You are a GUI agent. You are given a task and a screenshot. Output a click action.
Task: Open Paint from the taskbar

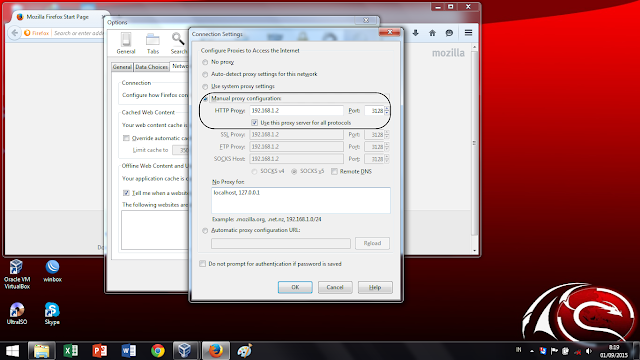244,351
